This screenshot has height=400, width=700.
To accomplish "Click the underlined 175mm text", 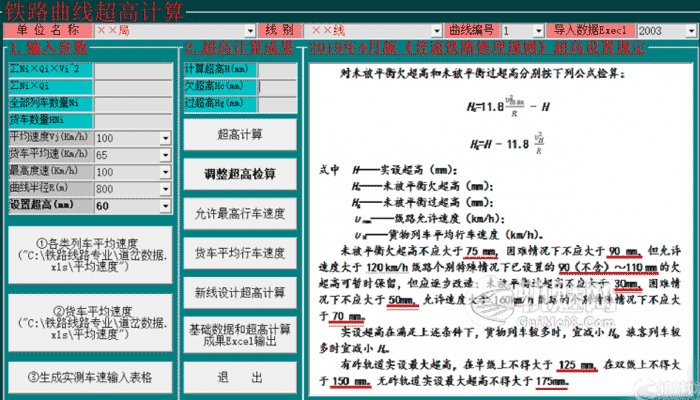I will point(552,381).
